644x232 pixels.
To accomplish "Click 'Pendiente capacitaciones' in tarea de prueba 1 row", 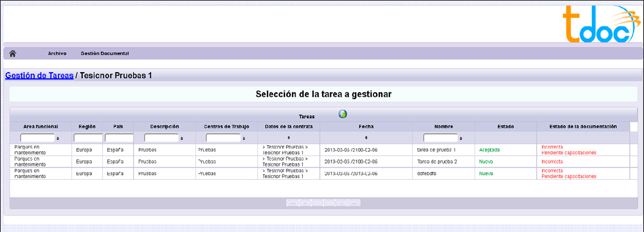I will coord(569,153).
